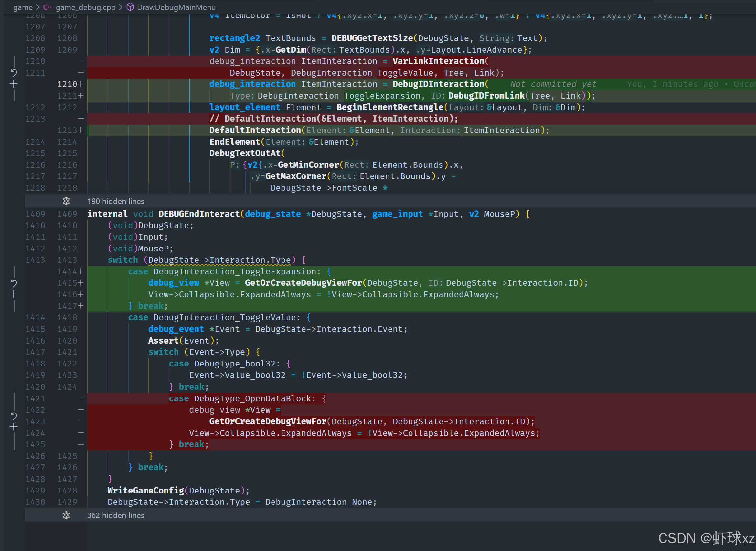Image resolution: width=756 pixels, height=551 pixels.
Task: Stage the added ToggleExpansion case block
Action: (x=14, y=294)
